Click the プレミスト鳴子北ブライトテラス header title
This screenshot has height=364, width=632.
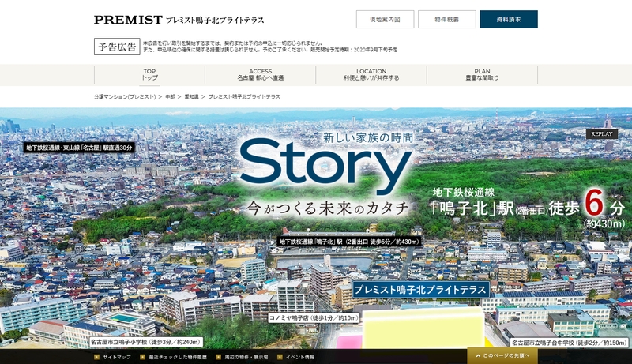(x=215, y=20)
